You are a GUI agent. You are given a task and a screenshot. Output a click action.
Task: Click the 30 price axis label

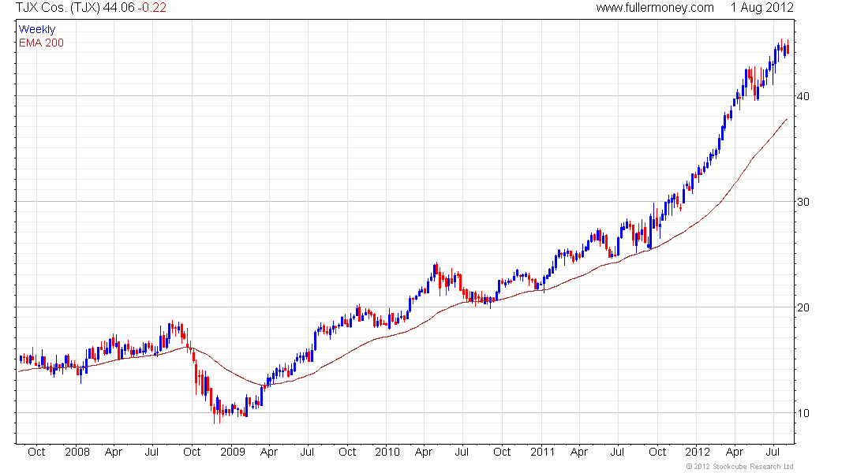tap(803, 202)
